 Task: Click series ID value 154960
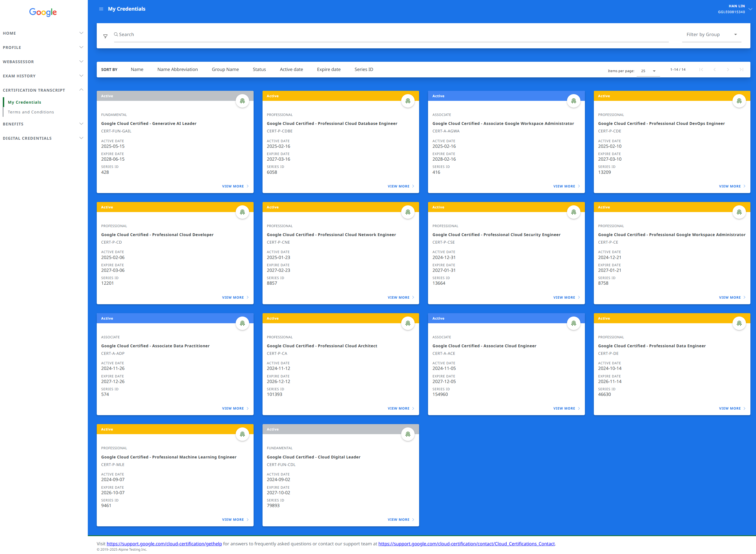click(440, 394)
